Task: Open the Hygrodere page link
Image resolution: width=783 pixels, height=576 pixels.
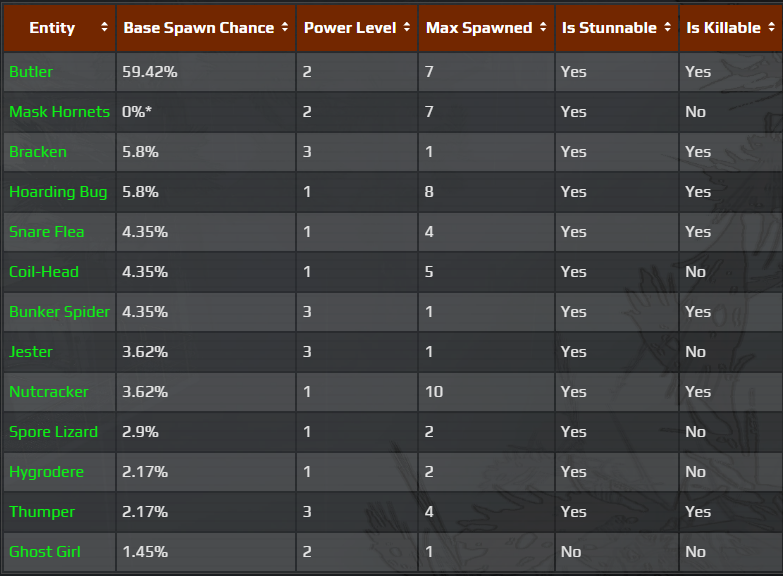Action: tap(46, 472)
